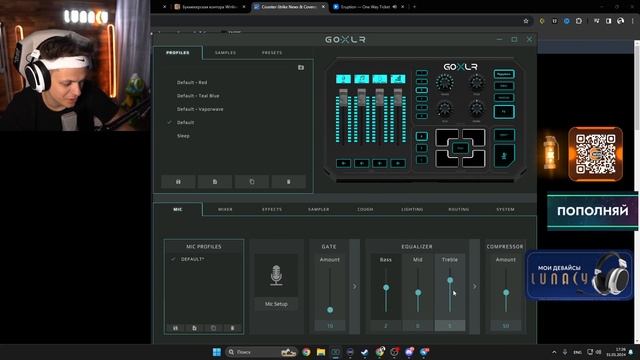This screenshot has height=360, width=640.
Task: Click the Compressor Amount slider handle
Action: pos(506,293)
